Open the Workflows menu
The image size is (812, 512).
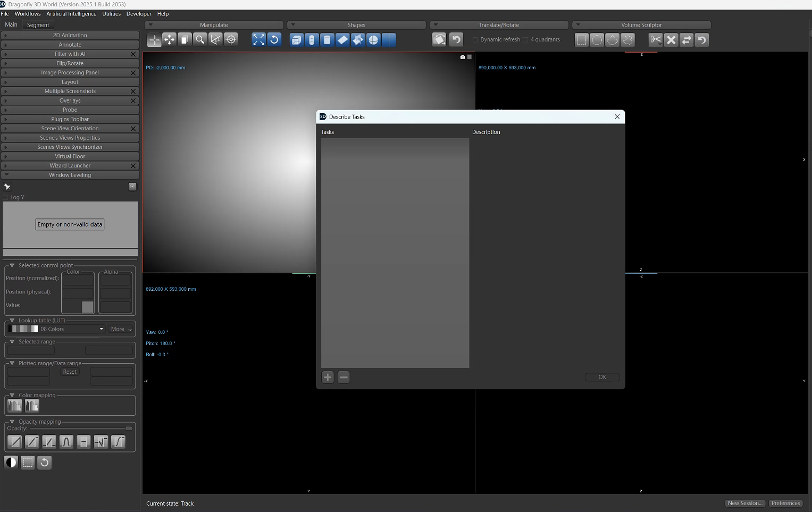28,14
